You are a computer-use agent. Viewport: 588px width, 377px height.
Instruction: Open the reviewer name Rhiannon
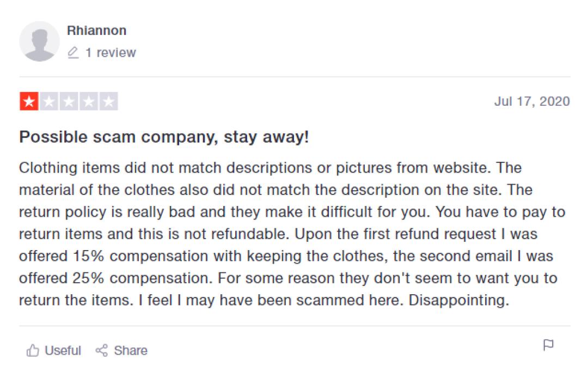(x=96, y=31)
